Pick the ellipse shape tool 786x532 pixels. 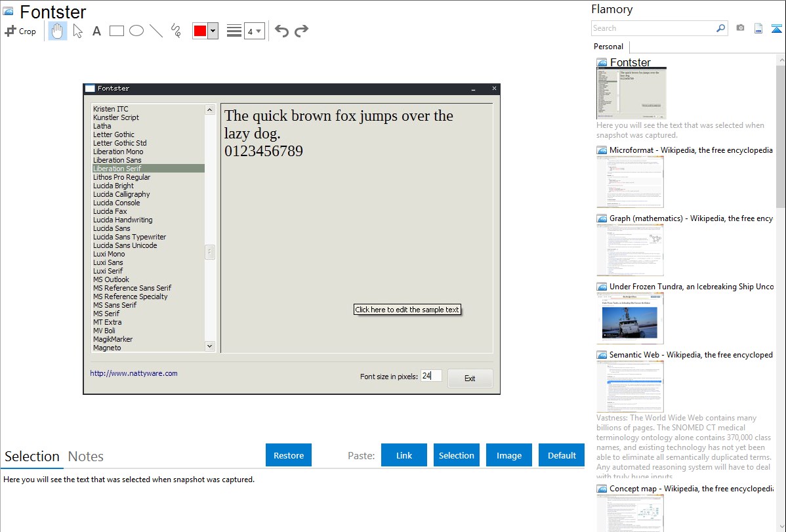click(x=136, y=31)
